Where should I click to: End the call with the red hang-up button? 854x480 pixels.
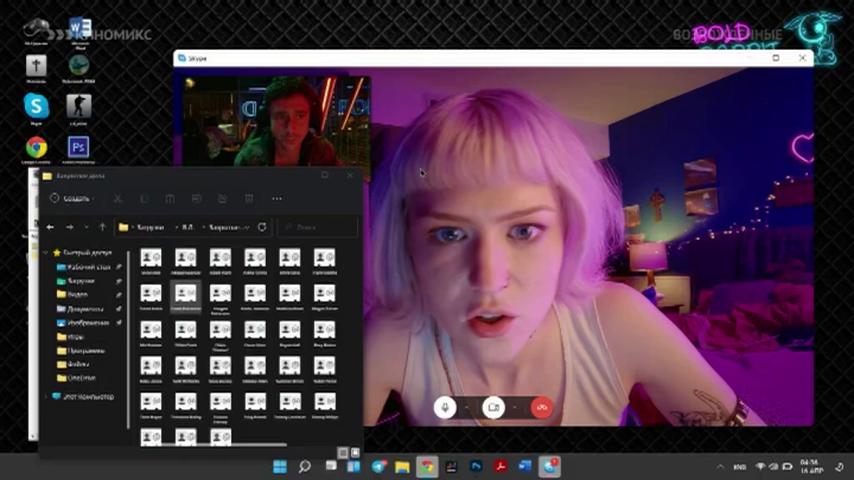pos(541,407)
